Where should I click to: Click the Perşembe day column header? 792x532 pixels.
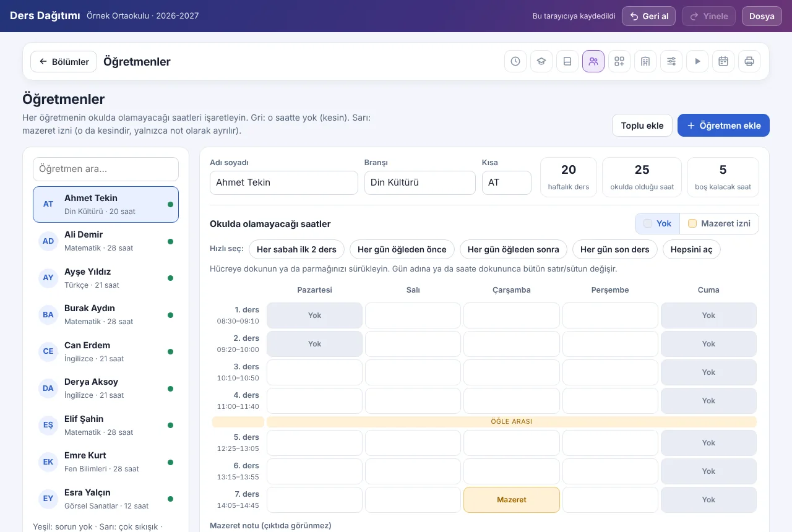pyautogui.click(x=610, y=290)
